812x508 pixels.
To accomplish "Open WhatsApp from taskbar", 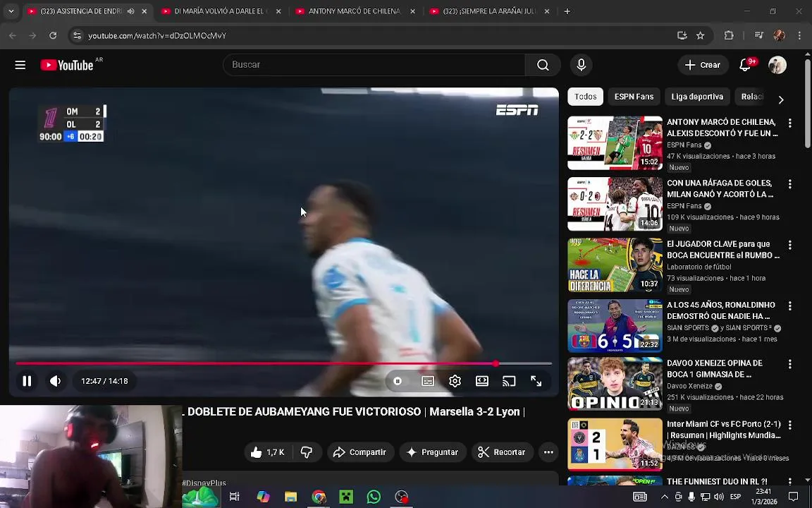I will point(374,497).
